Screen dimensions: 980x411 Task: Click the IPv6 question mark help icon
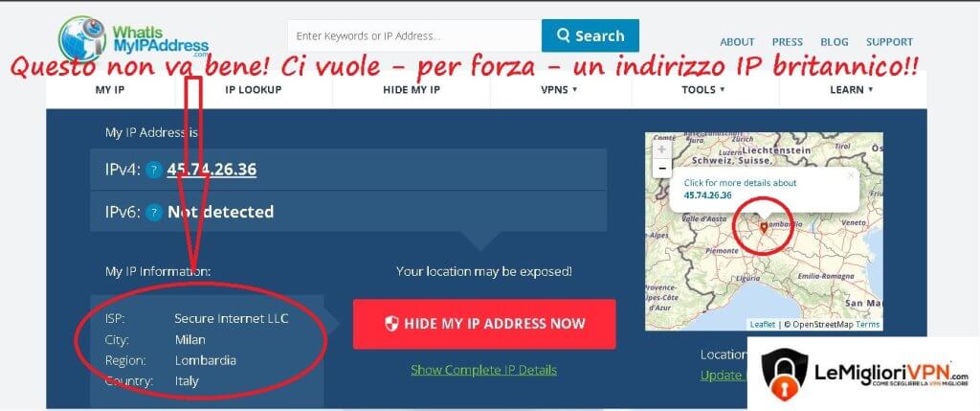(154, 213)
